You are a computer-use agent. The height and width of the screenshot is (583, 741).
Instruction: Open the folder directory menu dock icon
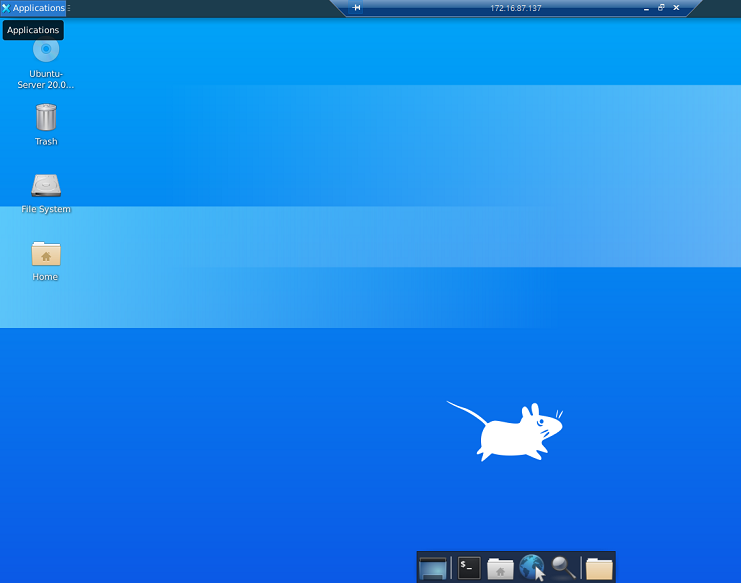[599, 568]
